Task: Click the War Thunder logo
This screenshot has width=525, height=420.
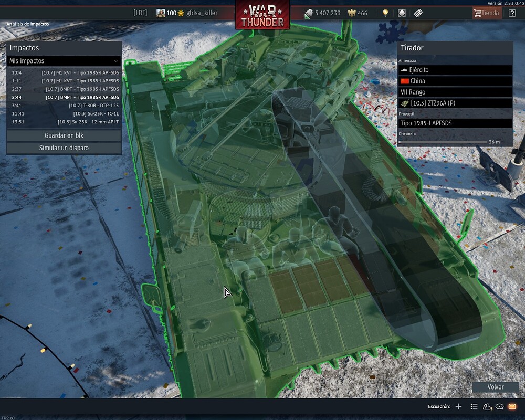Action: click(x=262, y=15)
